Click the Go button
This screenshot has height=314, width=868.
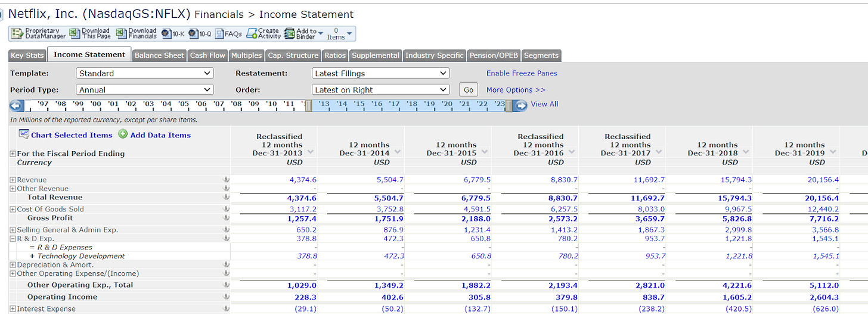(x=469, y=90)
